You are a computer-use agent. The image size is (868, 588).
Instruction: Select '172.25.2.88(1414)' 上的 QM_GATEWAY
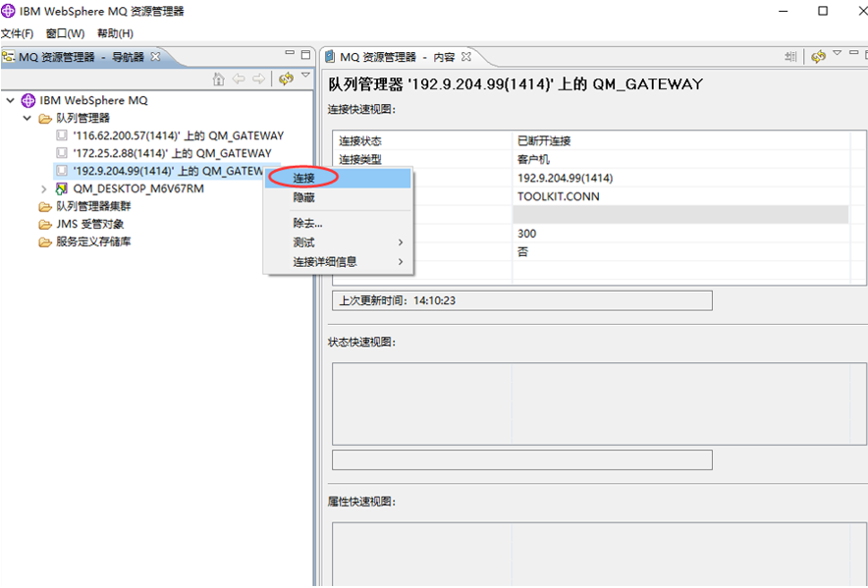[x=172, y=153]
